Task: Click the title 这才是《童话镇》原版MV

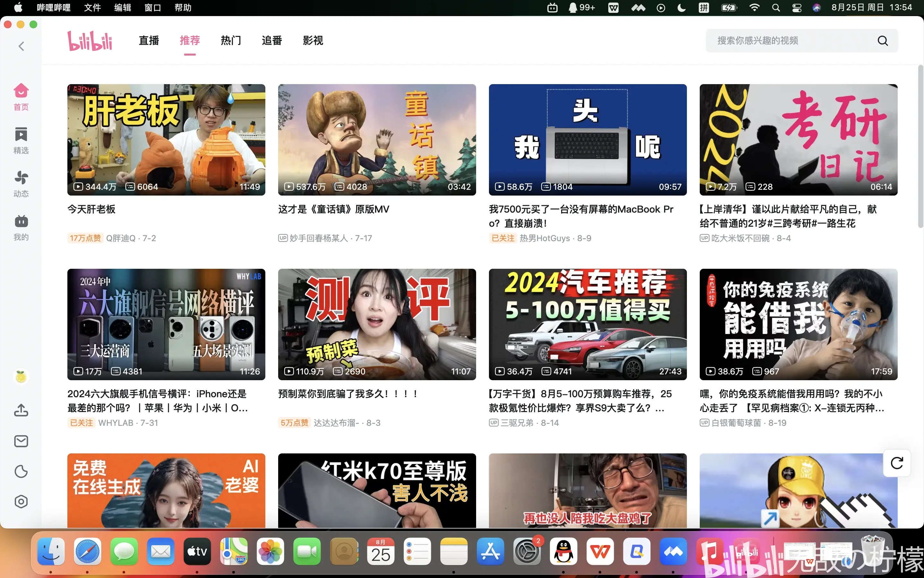Action: click(x=334, y=209)
